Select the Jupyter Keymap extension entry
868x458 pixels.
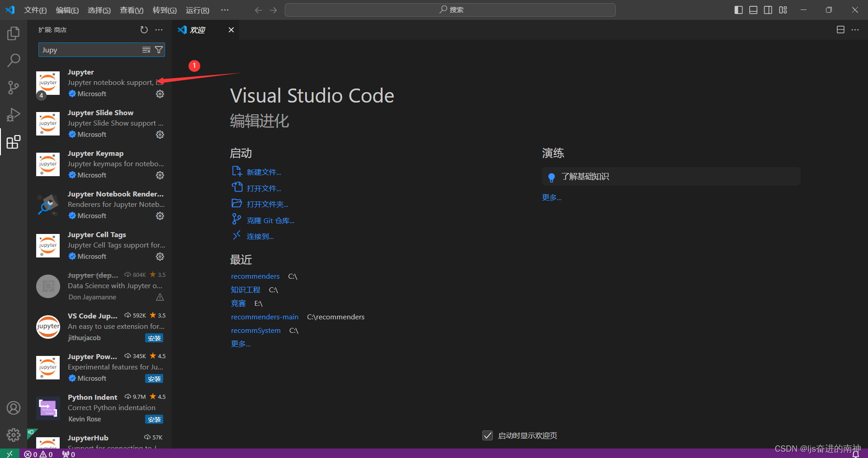pos(99,164)
